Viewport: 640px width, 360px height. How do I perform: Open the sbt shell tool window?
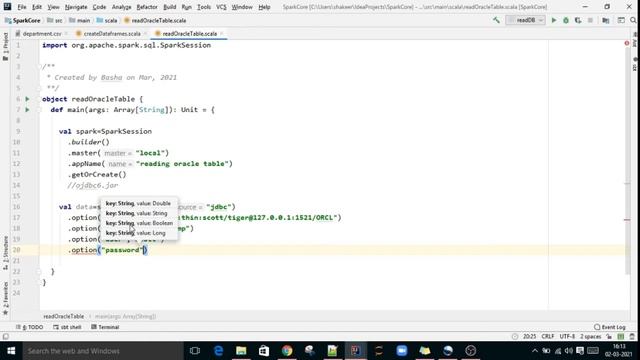coord(67,327)
